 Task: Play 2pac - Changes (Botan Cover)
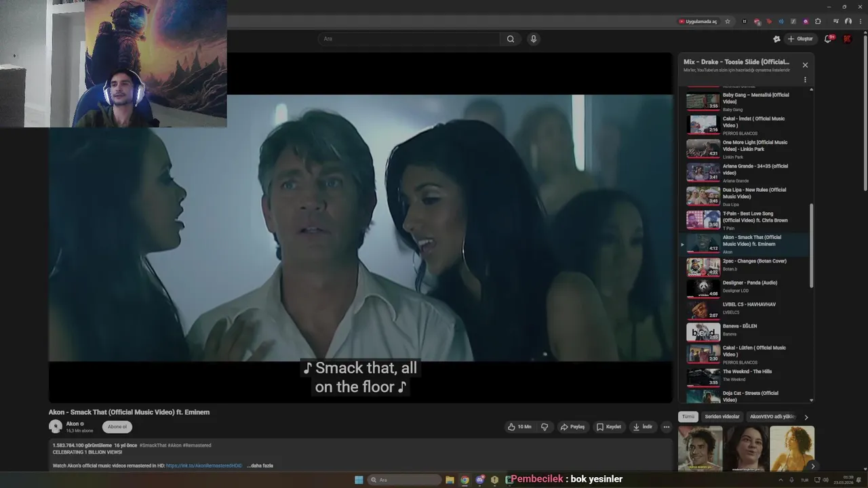[746, 266]
